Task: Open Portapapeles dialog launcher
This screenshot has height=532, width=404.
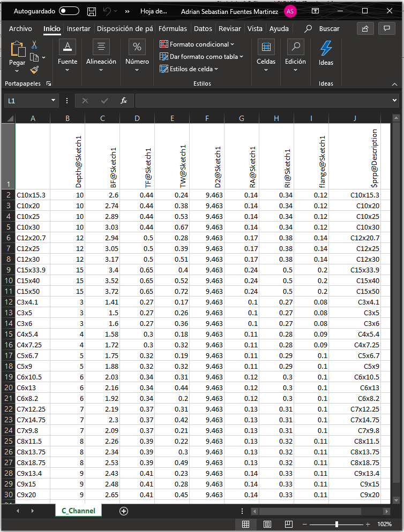Action: point(49,83)
